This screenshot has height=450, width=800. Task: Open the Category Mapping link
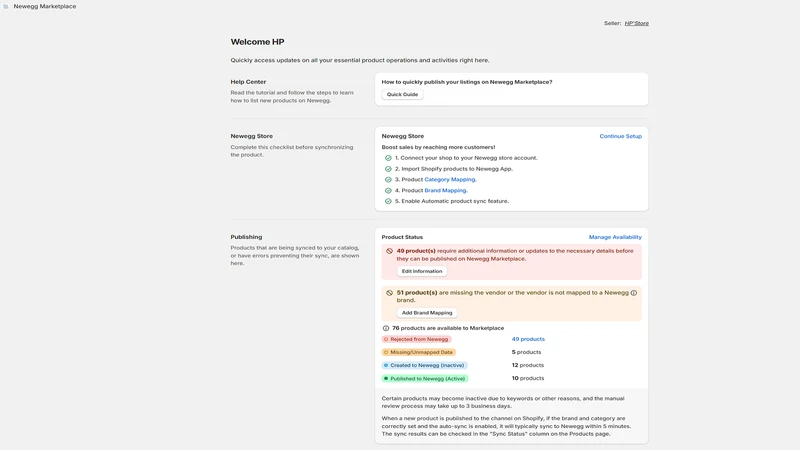tap(450, 180)
